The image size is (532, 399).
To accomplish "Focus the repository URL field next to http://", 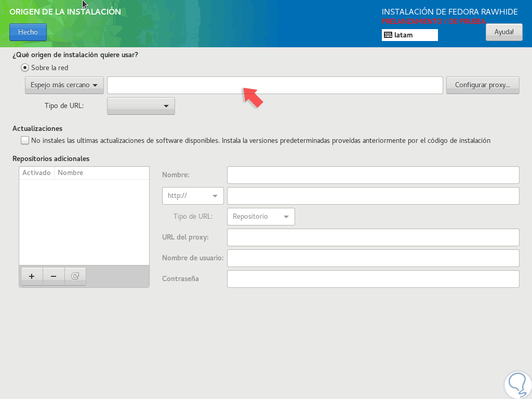I will 373,196.
